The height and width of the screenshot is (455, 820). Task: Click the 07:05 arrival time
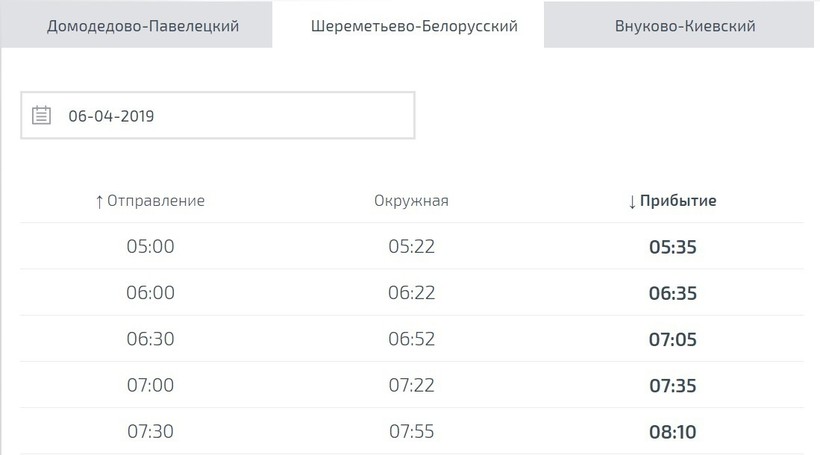point(672,339)
